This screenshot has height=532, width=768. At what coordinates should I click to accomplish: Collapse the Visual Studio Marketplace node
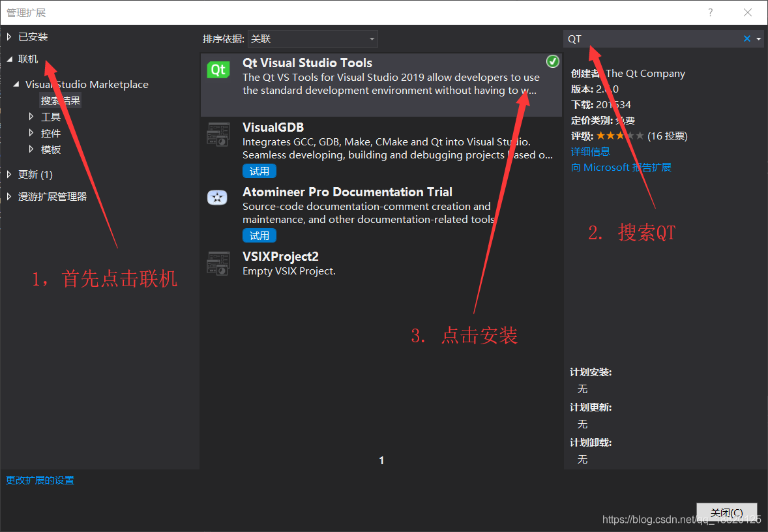16,84
